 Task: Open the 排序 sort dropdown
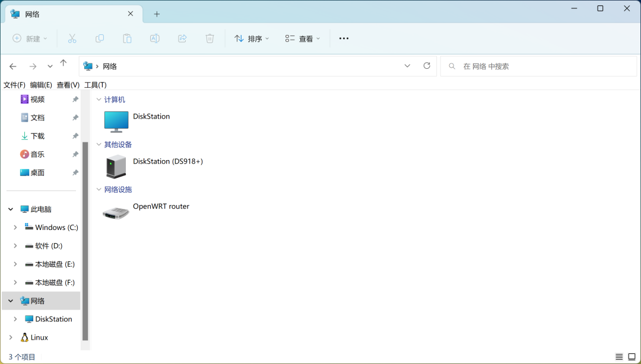(x=252, y=39)
